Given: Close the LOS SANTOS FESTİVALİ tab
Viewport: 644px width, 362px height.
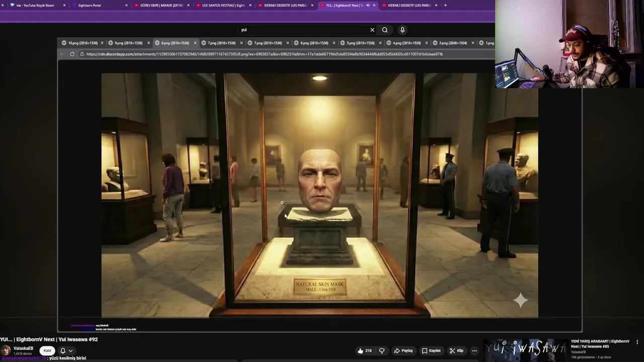Looking at the screenshot, I should click(x=250, y=5).
